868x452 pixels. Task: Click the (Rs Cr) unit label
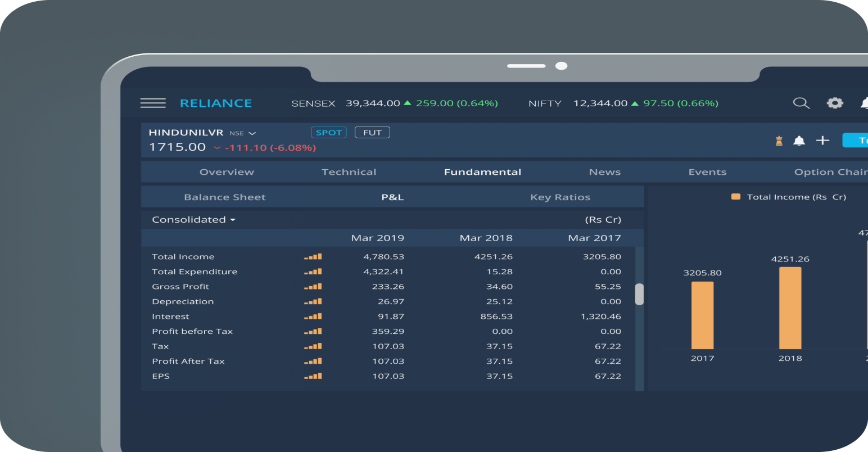(x=603, y=220)
